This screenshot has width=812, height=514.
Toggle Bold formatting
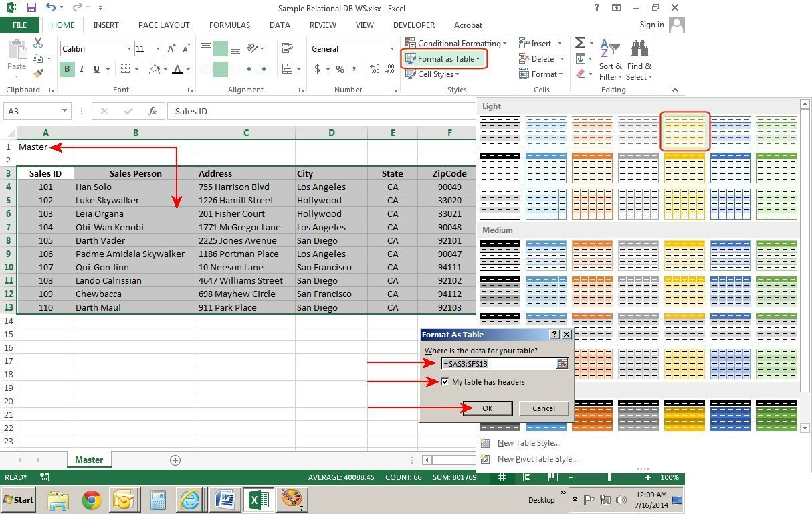66,69
